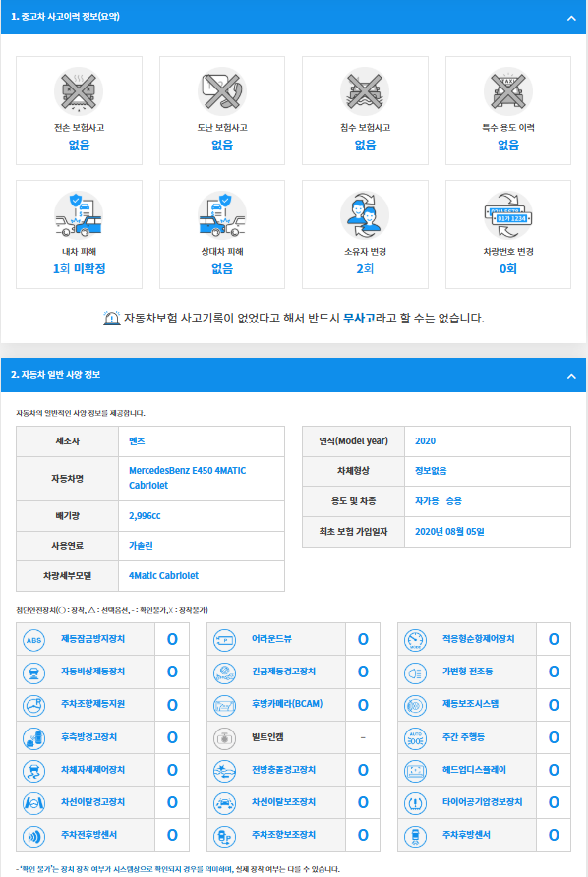Click the 어라운드뷰 camera icon
The width and height of the screenshot is (588, 877).
(x=224, y=640)
